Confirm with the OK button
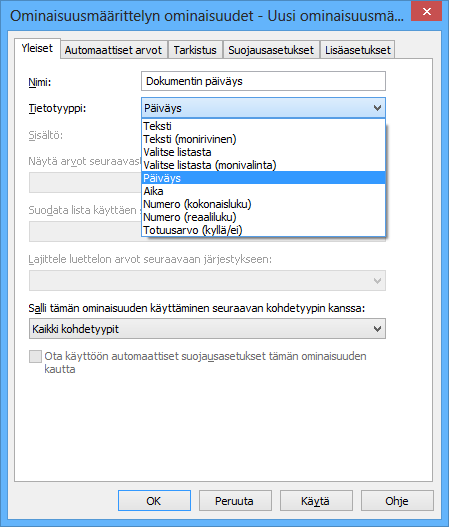The width and height of the screenshot is (449, 527). pos(154,501)
